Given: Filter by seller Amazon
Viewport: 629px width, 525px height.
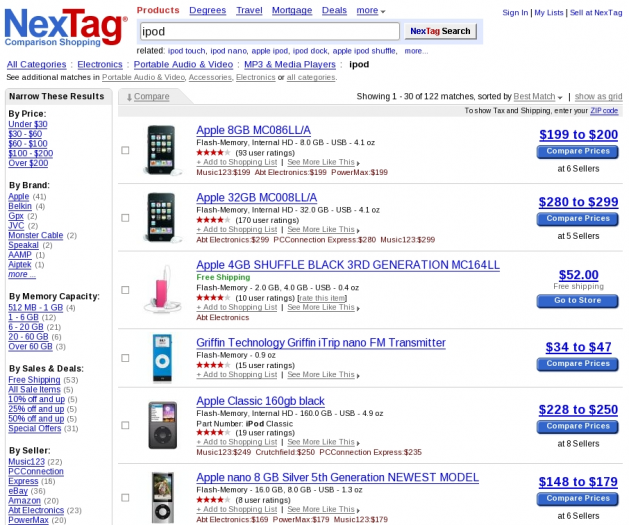Looking at the screenshot, I should pyautogui.click(x=24, y=501).
